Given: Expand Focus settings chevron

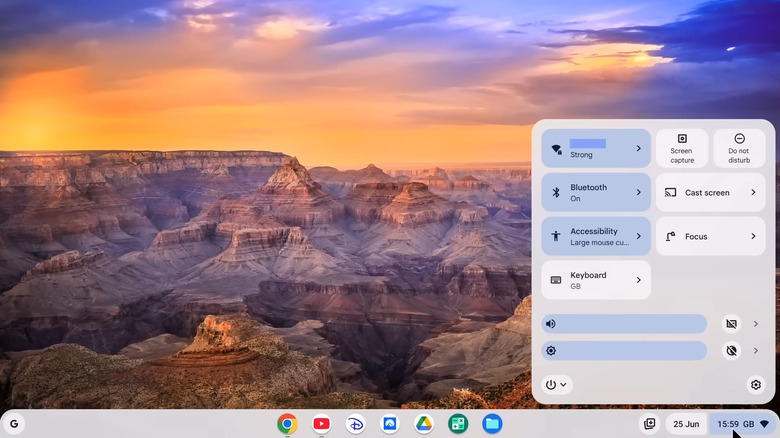Looking at the screenshot, I should [753, 236].
